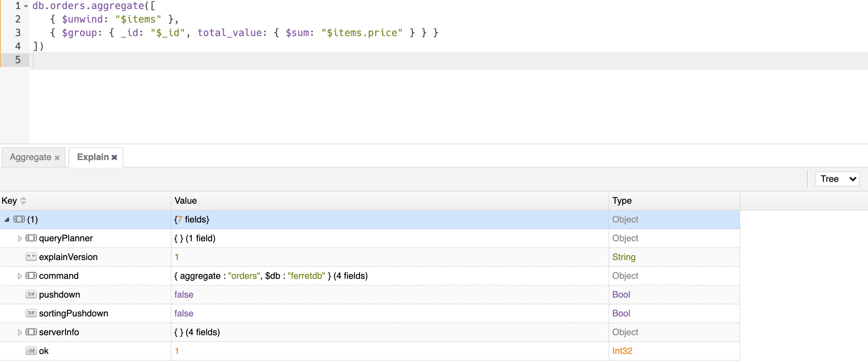Click the ok Int32 type icon
Screen dimensions: 868x363
coord(31,351)
